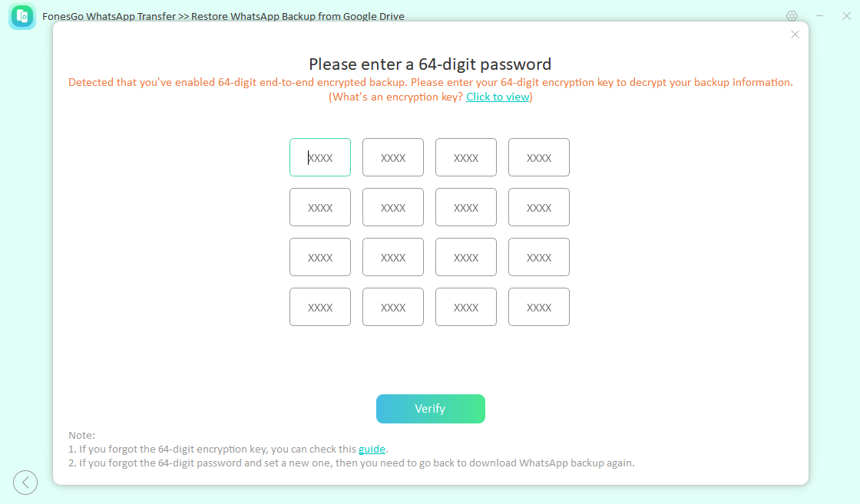Click the FonesGo app logo icon
The image size is (860, 504).
22,16
